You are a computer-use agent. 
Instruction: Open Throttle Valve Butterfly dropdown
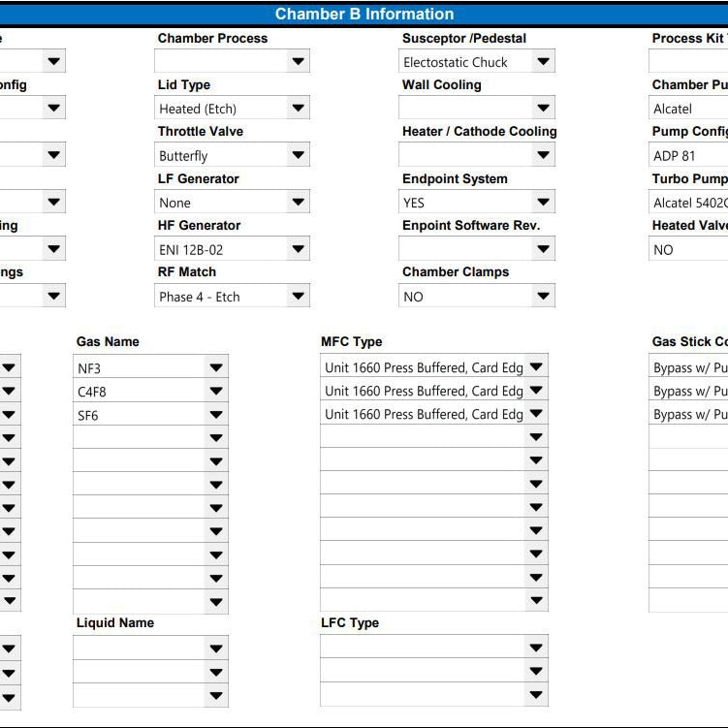[298, 155]
